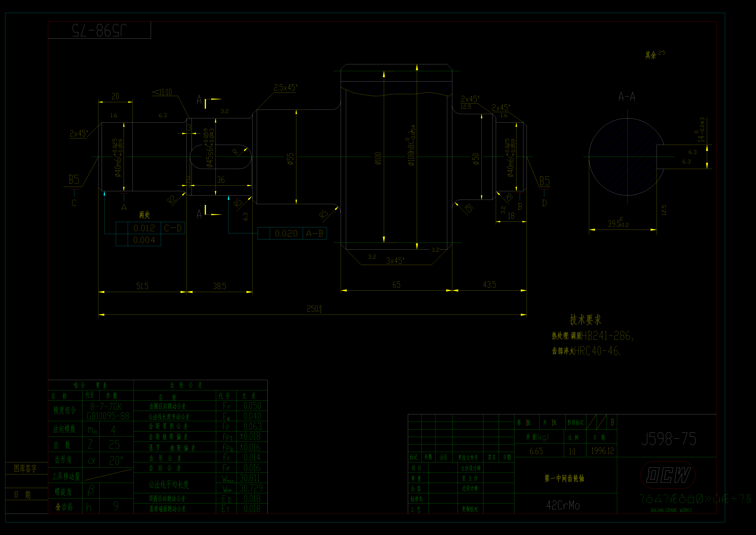Click the standard GB10095-88 cell
Image resolution: width=756 pixels, height=535 pixels.
click(108, 416)
